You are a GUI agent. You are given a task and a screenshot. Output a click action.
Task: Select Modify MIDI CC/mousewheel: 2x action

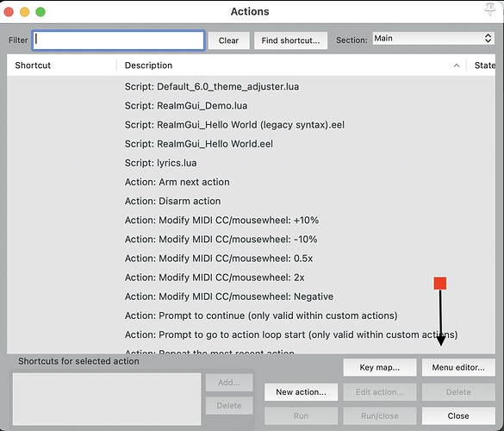[251, 278]
